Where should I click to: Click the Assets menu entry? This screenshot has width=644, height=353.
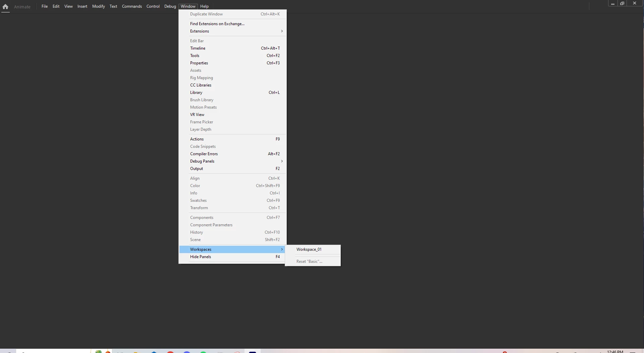232,70
